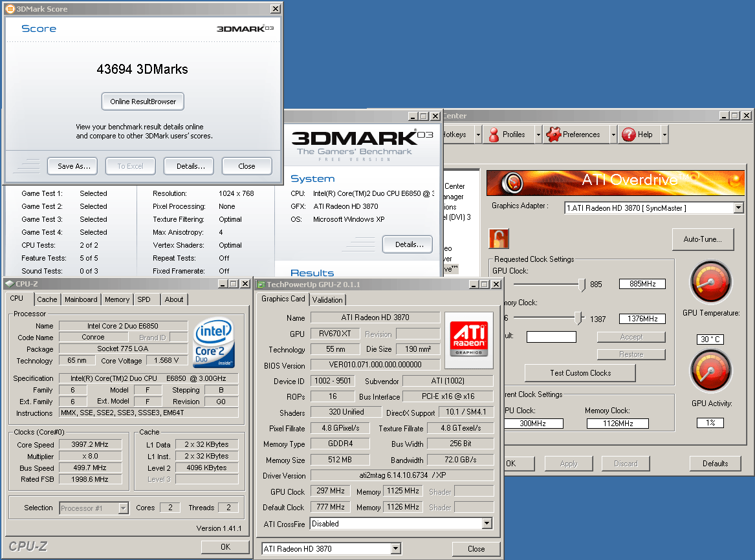The image size is (755, 560).
Task: Click the CPU-Z title bar icon
Action: (10, 284)
